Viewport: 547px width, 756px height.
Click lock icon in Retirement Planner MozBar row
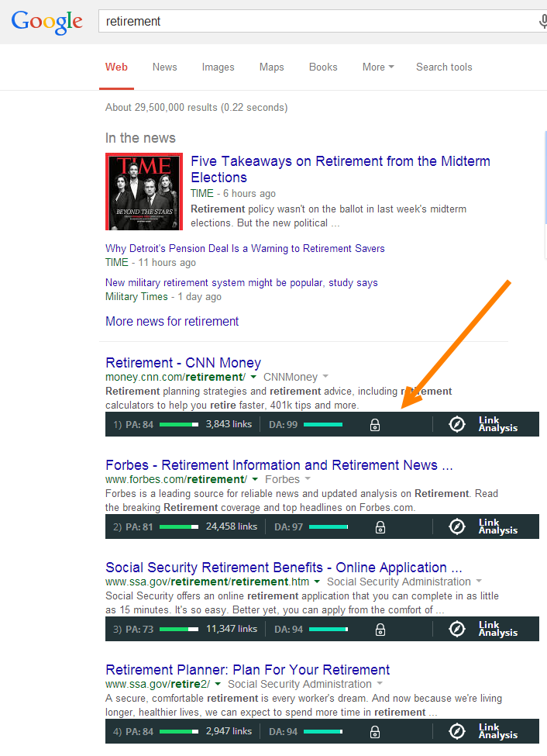(x=375, y=732)
